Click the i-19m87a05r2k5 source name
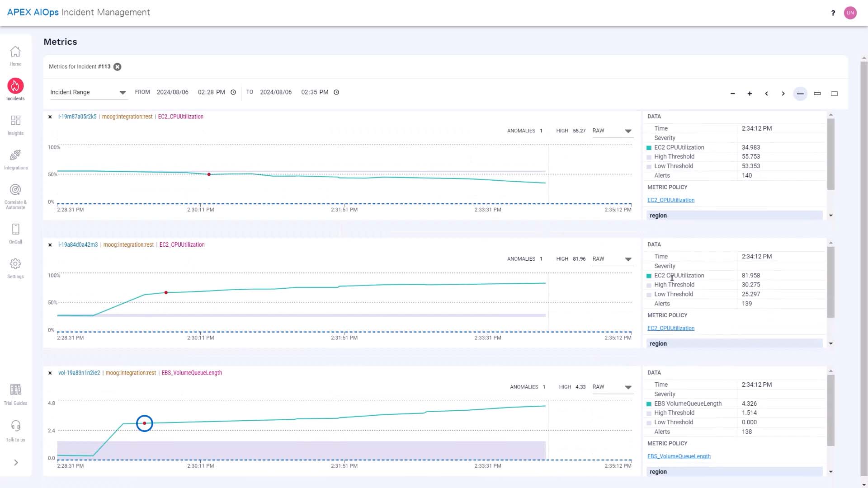 click(77, 117)
